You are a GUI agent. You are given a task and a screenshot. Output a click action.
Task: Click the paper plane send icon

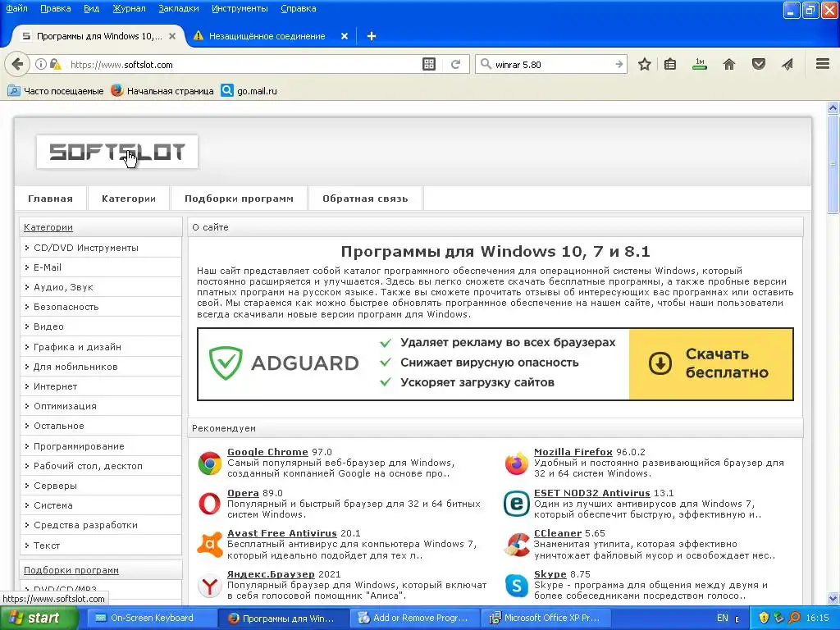(x=787, y=64)
